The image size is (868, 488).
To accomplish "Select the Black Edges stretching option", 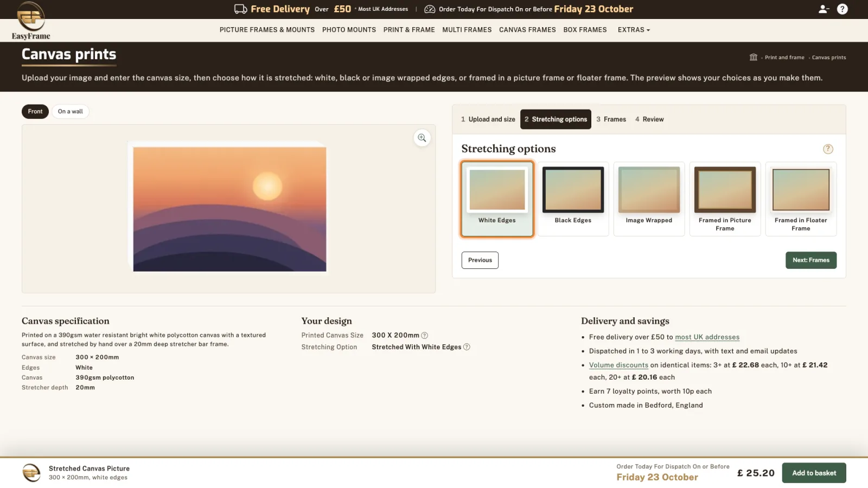I will click(x=573, y=199).
